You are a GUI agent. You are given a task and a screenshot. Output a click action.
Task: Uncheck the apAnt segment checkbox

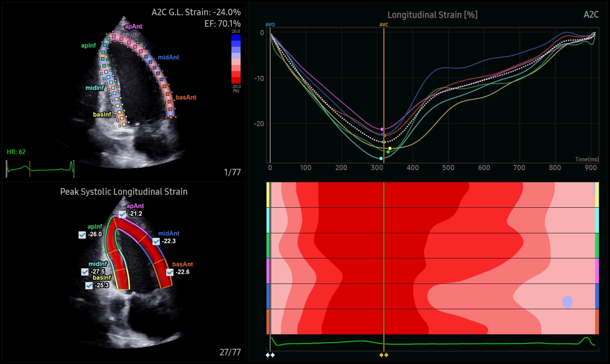click(122, 214)
